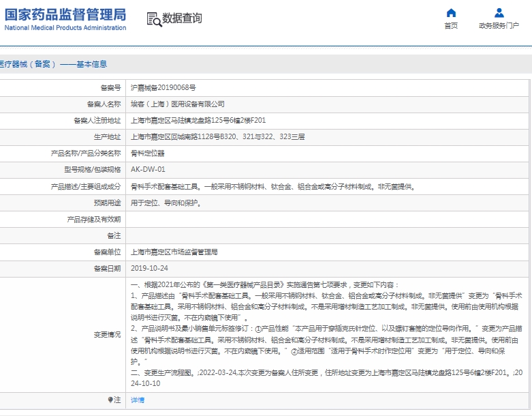
Task: Click the 型号规格/包装规格 label
Action: tap(92, 169)
